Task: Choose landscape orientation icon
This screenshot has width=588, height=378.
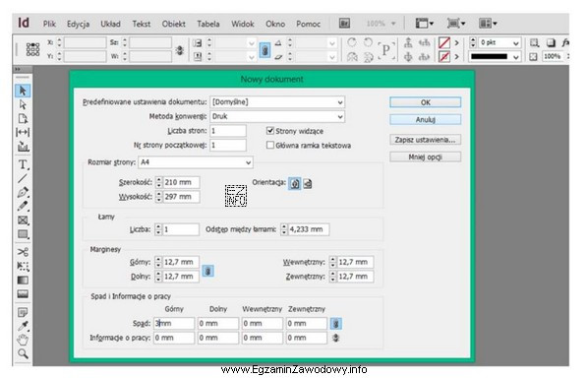Action: click(308, 183)
